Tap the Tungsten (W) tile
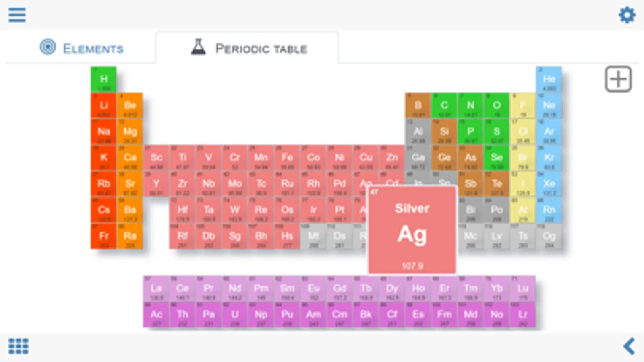 click(235, 210)
